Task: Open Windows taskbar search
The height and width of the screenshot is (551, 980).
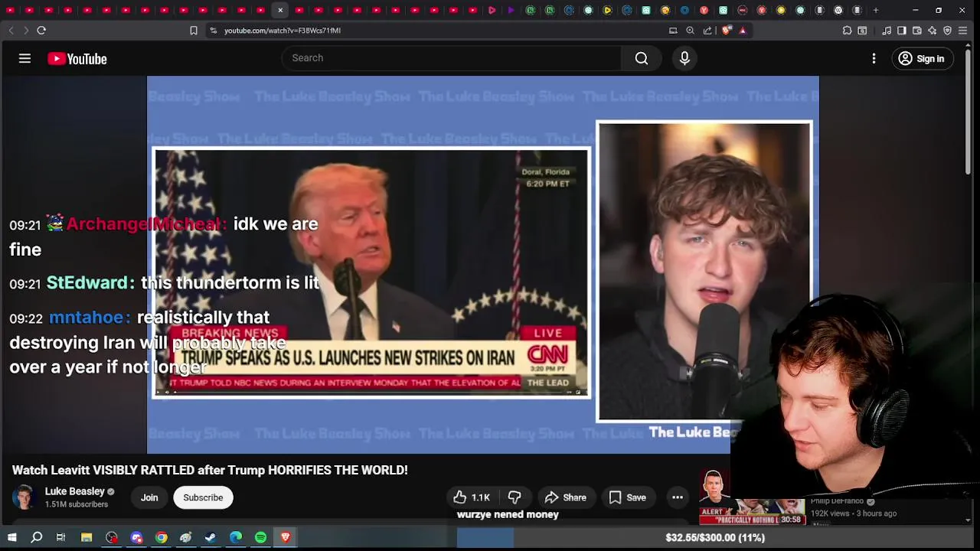Action: (x=36, y=538)
